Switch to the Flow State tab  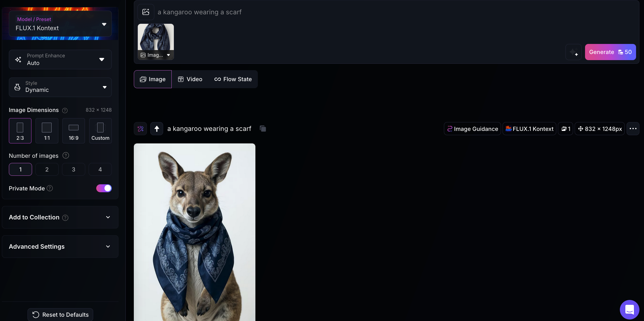(x=233, y=79)
